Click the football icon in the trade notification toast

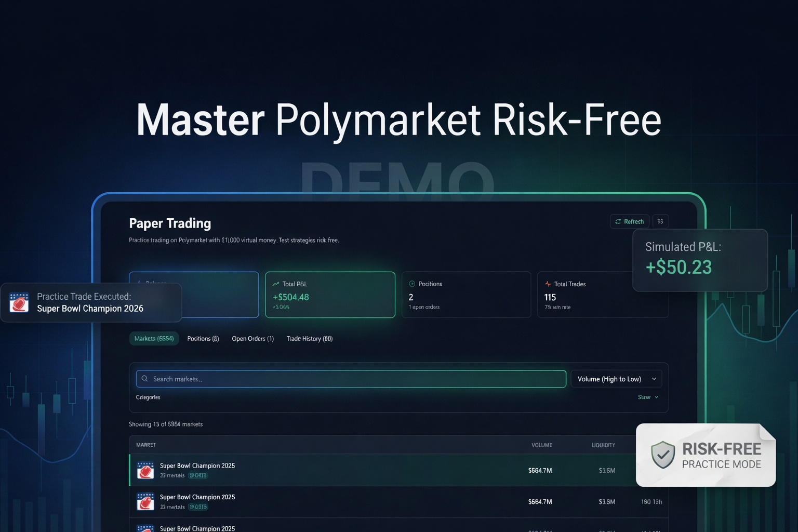tap(19, 302)
